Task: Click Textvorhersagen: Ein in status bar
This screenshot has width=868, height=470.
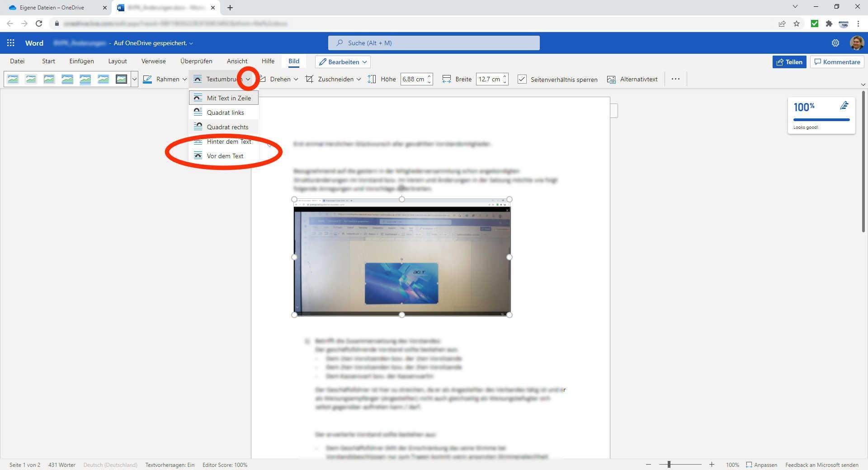Action: tap(170, 465)
